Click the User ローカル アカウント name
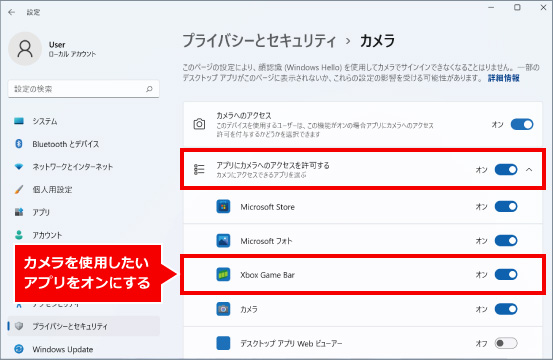Image resolution: width=553 pixels, height=360 pixels. (72, 49)
